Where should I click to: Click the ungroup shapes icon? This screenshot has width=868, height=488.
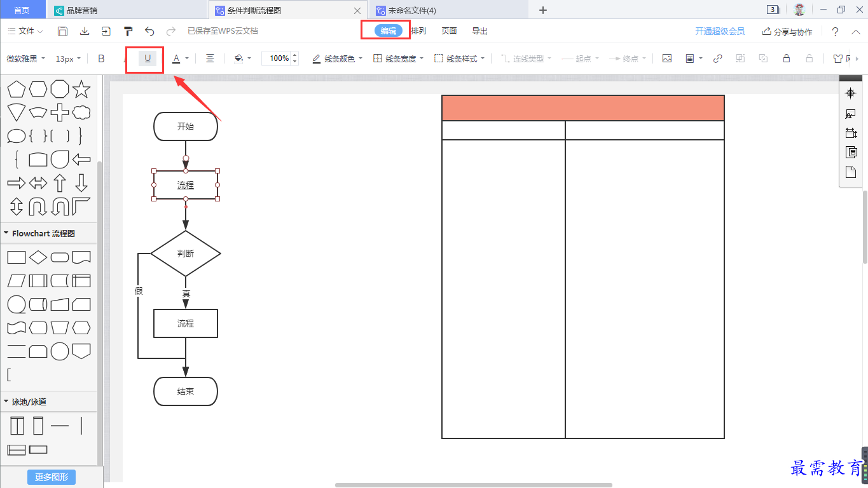pos(763,58)
